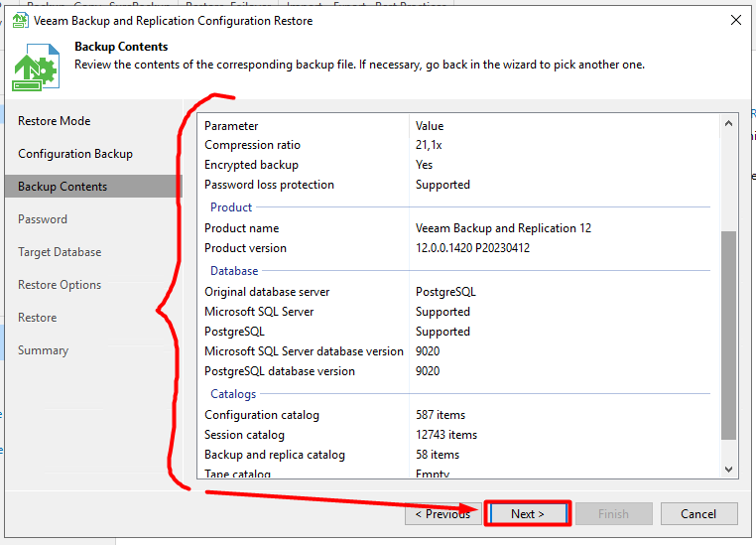This screenshot has height=545, width=756.
Task: Select the Encrypted backup row
Action: tap(458, 165)
